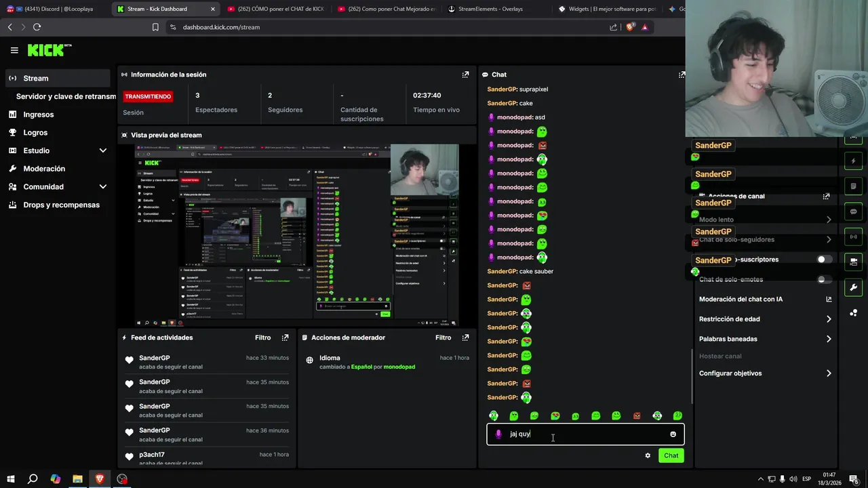Click the 02:37:40 Tiempo en vivo value
This screenshot has height=488, width=868.
coord(427,96)
